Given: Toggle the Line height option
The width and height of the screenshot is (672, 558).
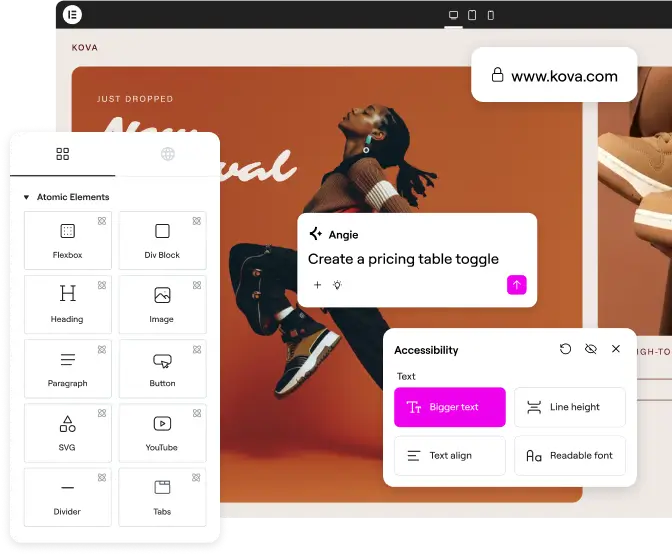Looking at the screenshot, I should [570, 407].
